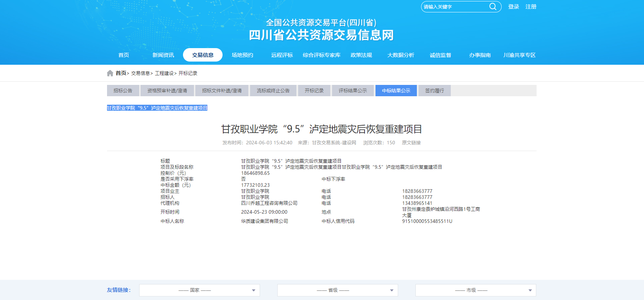This screenshot has height=300, width=644.
Task: Type in the keyword search field
Action: [454, 7]
